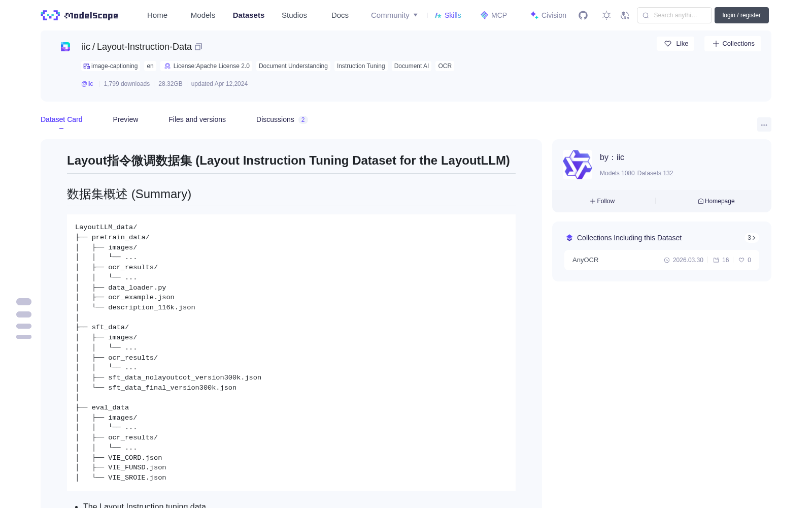
Task: Click 'sft_data_final_version300k.json' line
Action: coord(172,388)
